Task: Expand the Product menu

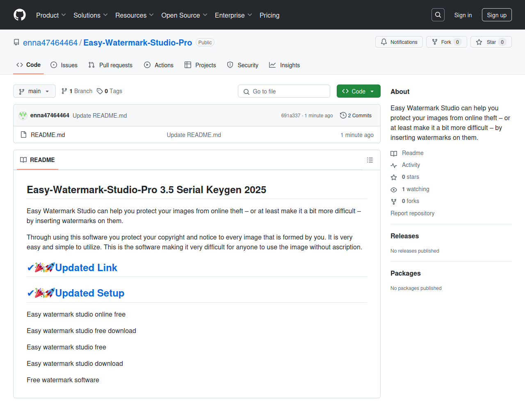Action: [51, 15]
